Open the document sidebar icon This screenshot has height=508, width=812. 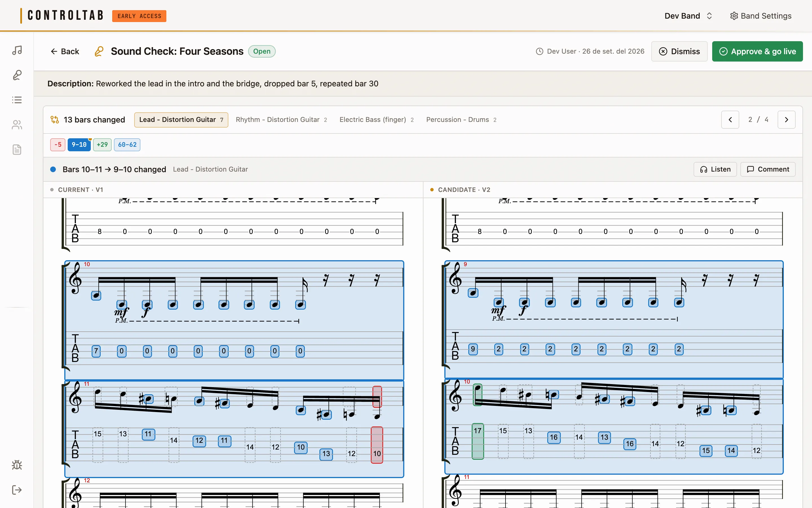pyautogui.click(x=17, y=150)
